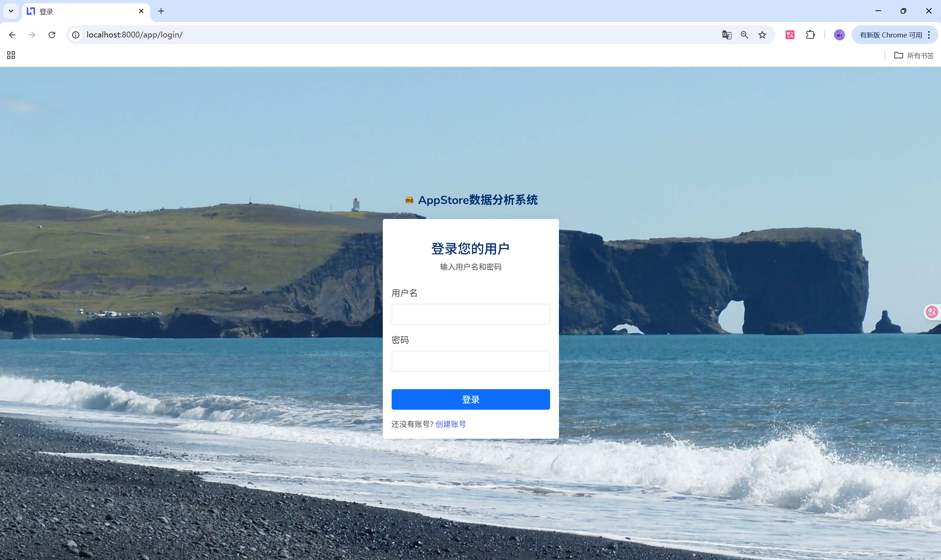Click the 还没有账号? text
Viewport: 941px width, 560px height.
[412, 424]
